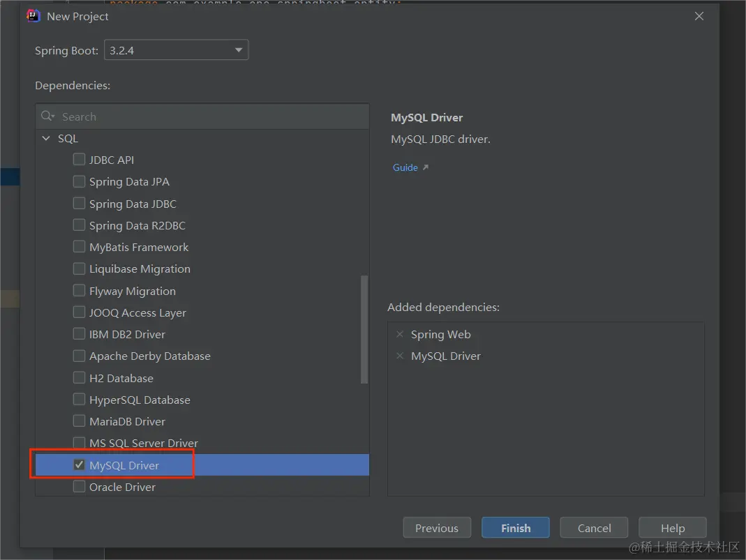The width and height of the screenshot is (746, 560).
Task: Click the dependency list scrollbar thumb
Action: [364, 329]
